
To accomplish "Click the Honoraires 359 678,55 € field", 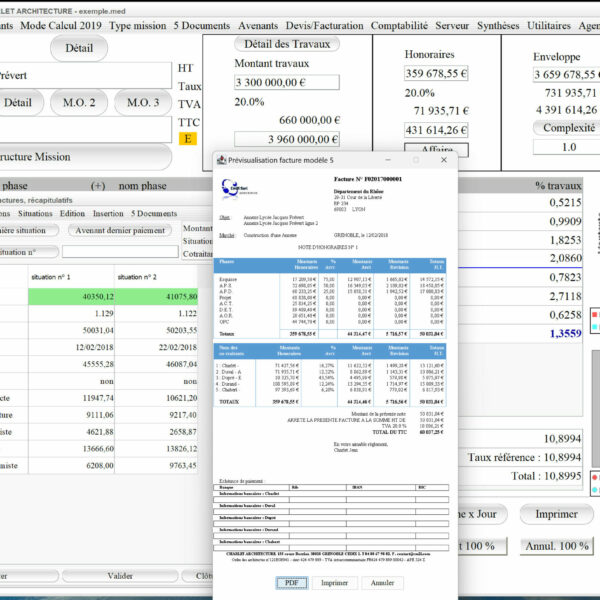I will (436, 73).
